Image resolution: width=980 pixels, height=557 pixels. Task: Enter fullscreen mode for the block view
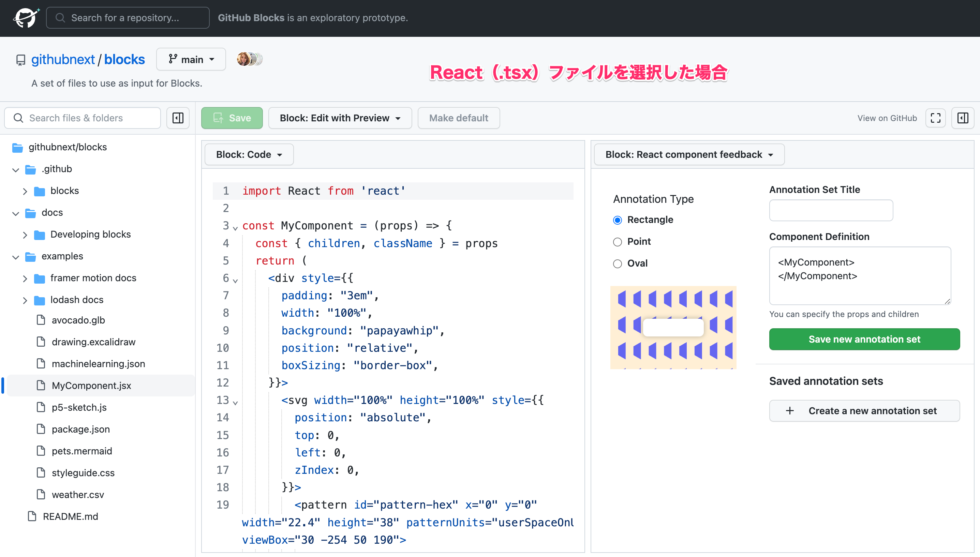[935, 118]
